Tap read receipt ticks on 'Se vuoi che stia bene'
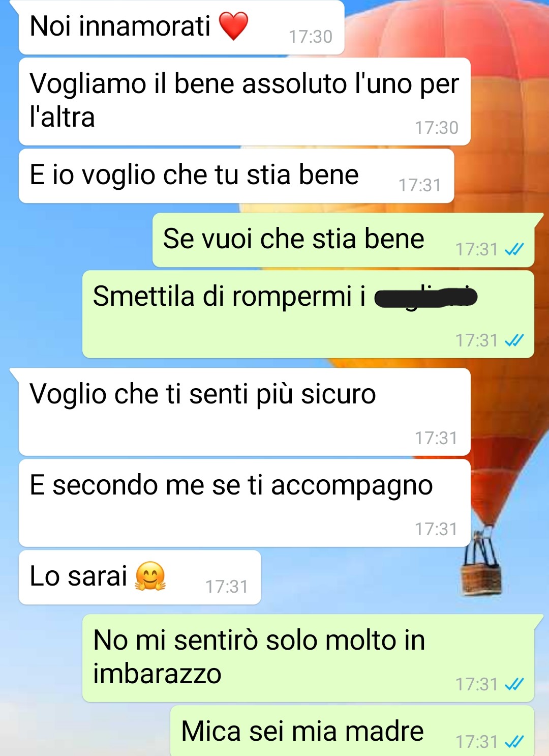This screenshot has width=549, height=756. tap(514, 249)
